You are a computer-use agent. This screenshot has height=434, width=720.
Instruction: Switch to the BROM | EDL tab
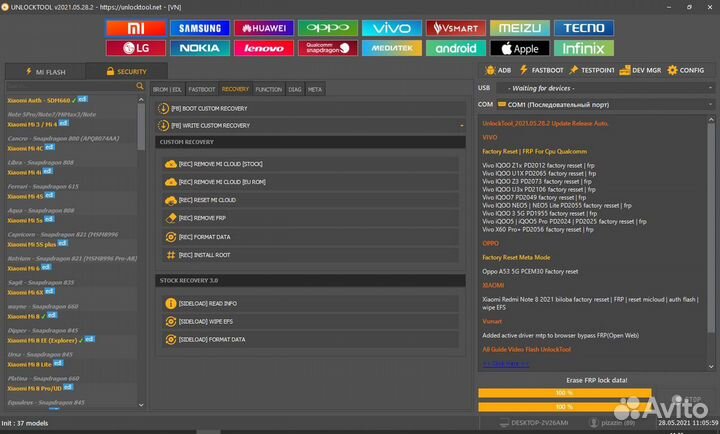click(x=168, y=89)
